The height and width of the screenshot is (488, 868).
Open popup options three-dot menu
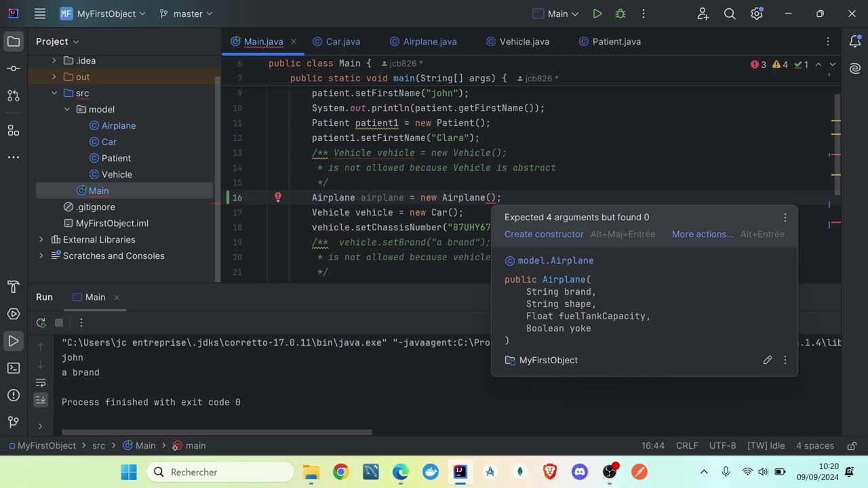785,218
